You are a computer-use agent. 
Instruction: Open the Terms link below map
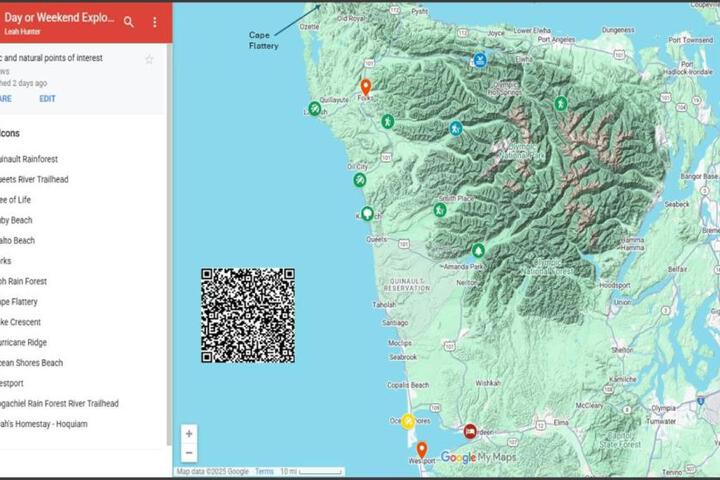[x=264, y=471]
